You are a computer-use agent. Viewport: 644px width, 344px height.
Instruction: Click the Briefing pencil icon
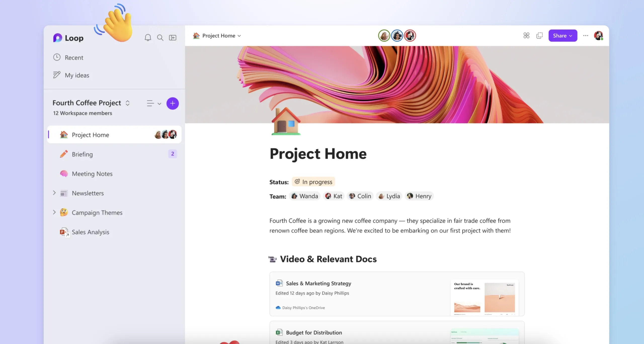pos(63,154)
